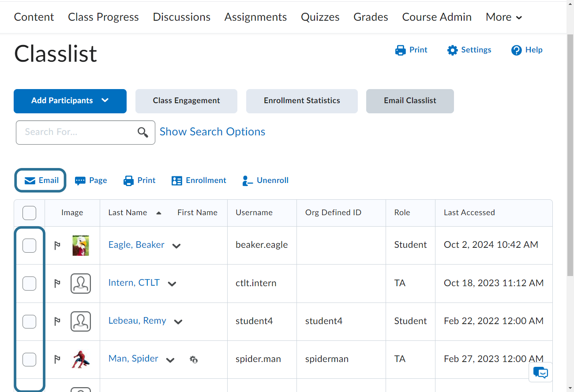Select the checkbox for Intern, CTLT
Viewport: 574px width, 392px height.
[29, 284]
